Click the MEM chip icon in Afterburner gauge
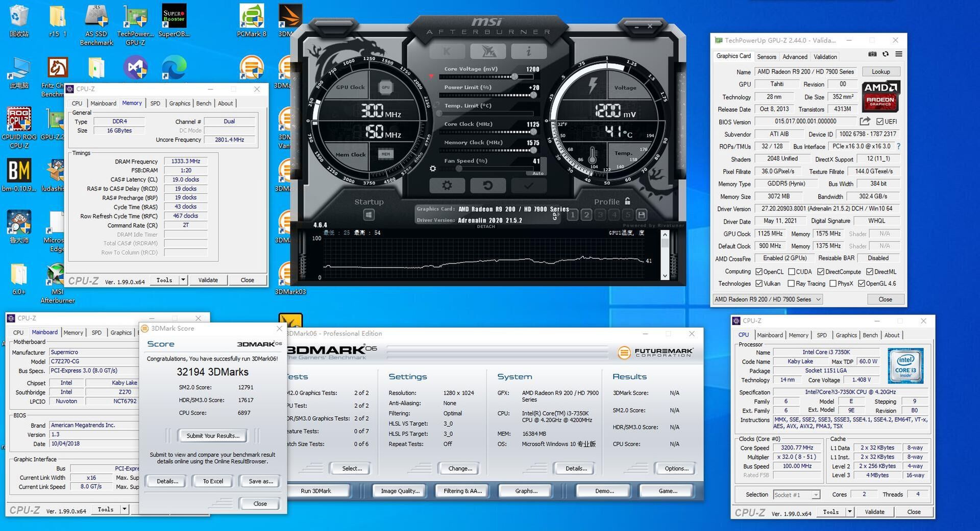Image resolution: width=980 pixels, height=531 pixels. [385, 154]
